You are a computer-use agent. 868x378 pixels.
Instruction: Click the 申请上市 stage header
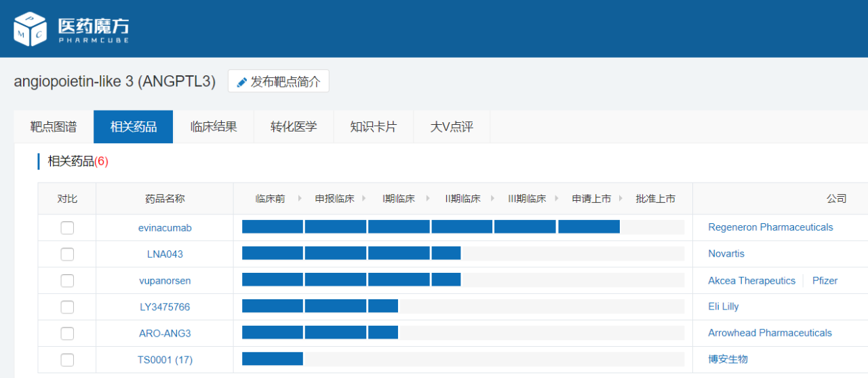(x=591, y=199)
